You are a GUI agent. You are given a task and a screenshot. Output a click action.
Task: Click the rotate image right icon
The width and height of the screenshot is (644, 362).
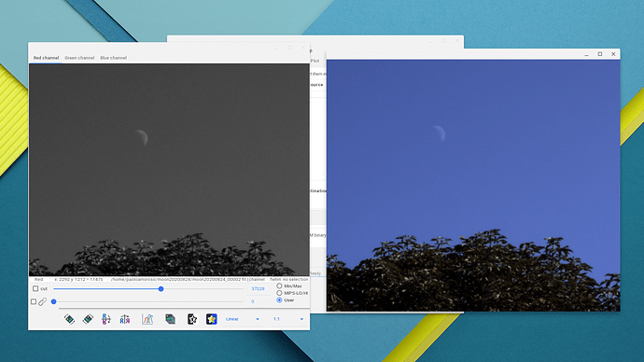click(x=88, y=319)
